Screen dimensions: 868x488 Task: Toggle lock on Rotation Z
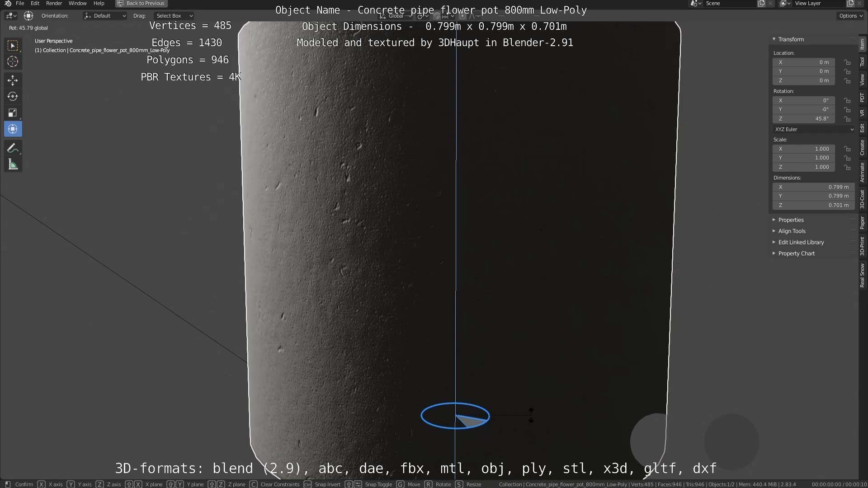(847, 119)
